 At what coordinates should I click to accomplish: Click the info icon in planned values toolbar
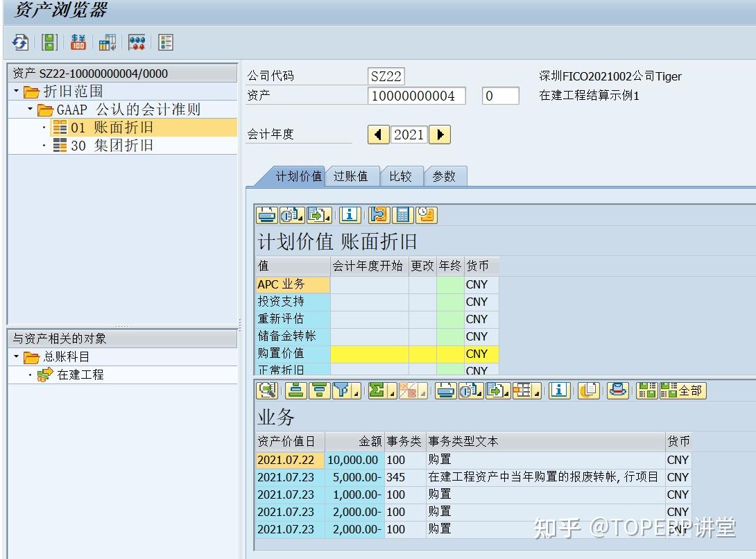[350, 215]
